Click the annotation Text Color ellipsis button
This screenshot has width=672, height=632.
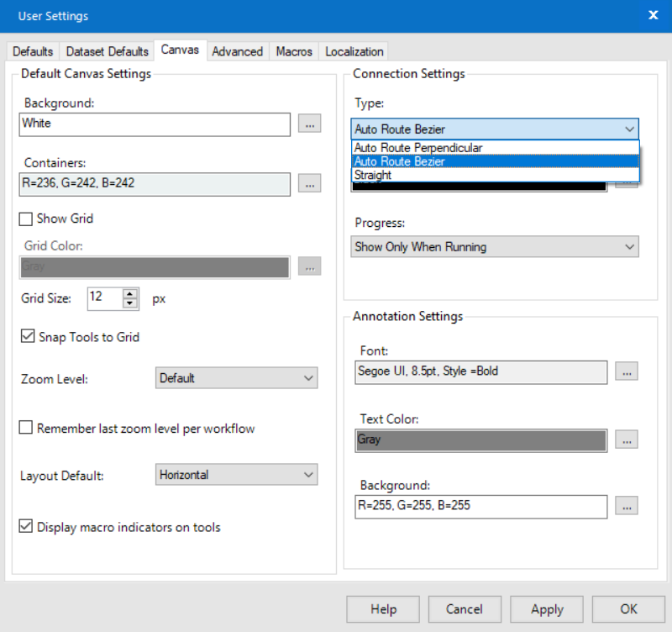pyautogui.click(x=626, y=440)
